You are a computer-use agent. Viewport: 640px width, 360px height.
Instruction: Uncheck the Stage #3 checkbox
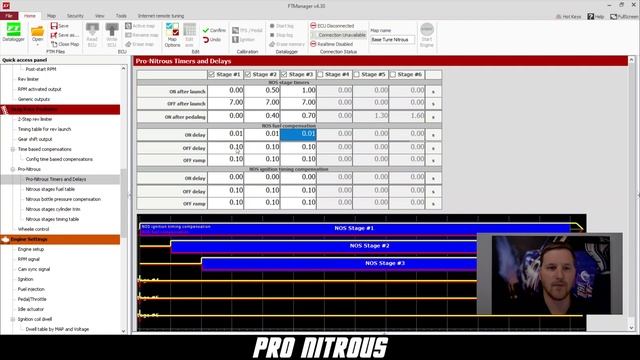[x=284, y=74]
